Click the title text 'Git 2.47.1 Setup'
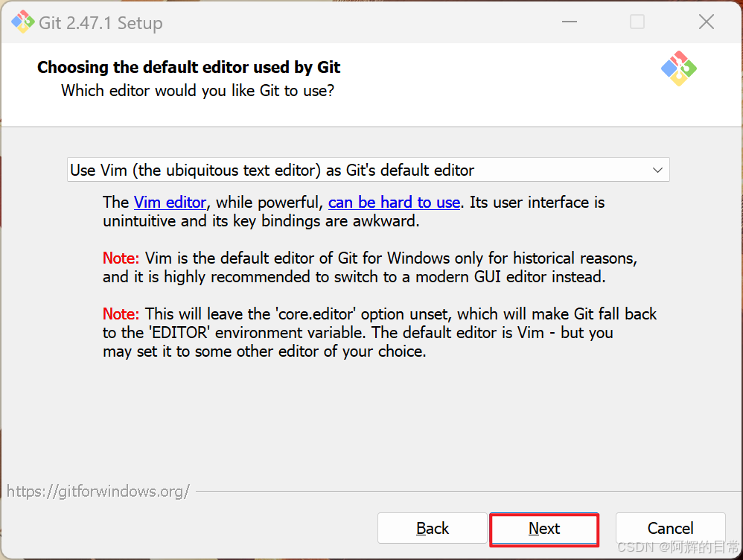Viewport: 743px width, 560px height. coord(101,23)
